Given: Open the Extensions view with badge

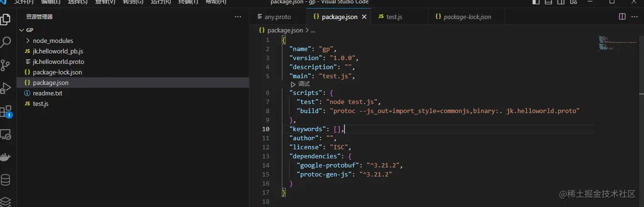Looking at the screenshot, I should pos(6,112).
